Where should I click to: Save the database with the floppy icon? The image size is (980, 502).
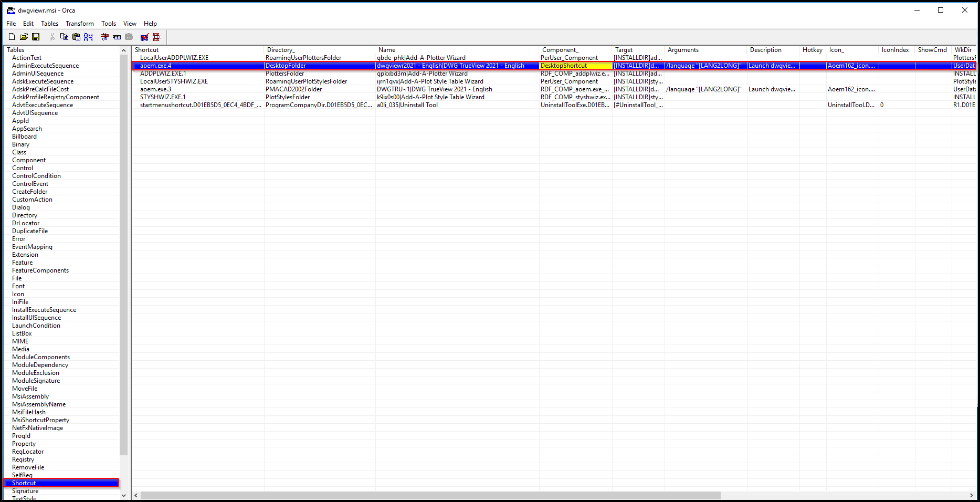[x=36, y=37]
